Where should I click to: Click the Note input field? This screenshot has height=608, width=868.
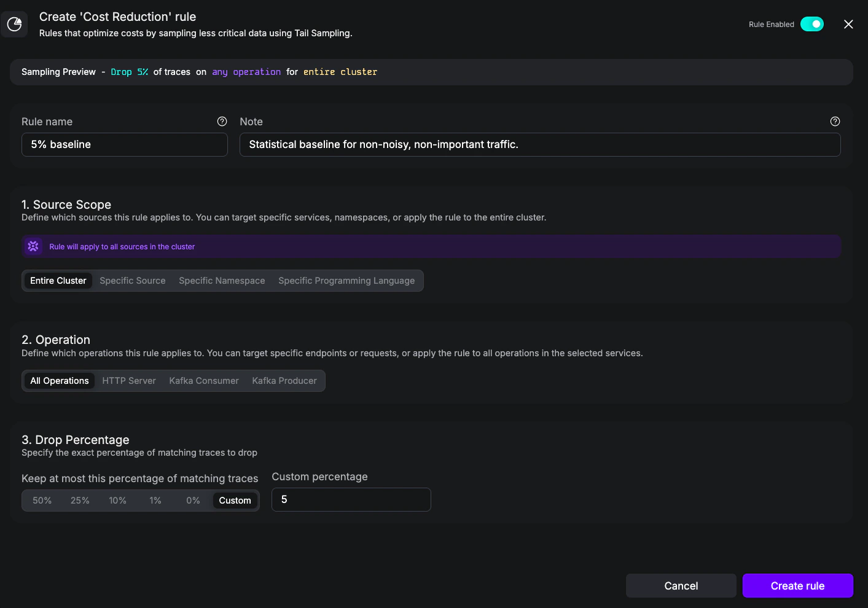(540, 144)
